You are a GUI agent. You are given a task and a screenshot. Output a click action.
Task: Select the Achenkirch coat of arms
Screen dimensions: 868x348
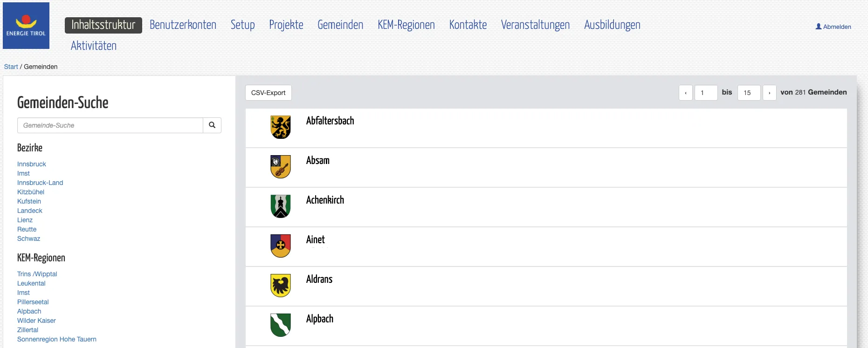click(281, 206)
